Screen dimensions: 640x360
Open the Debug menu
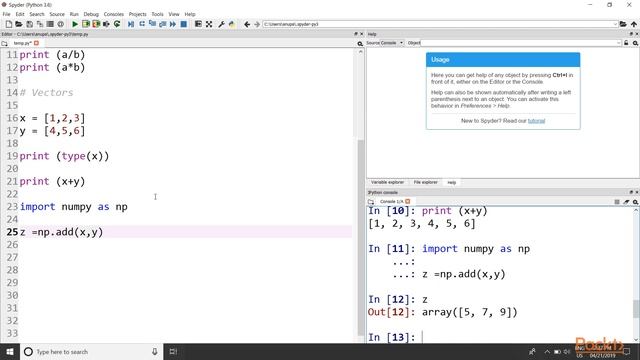91,14
